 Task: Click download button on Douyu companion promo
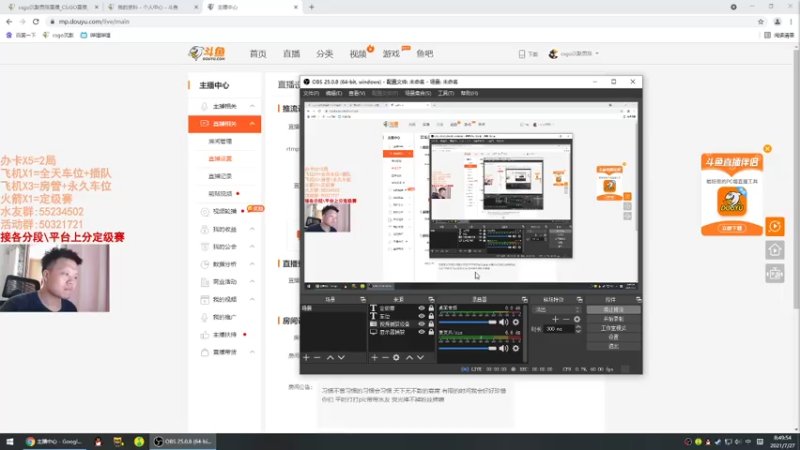[x=732, y=228]
